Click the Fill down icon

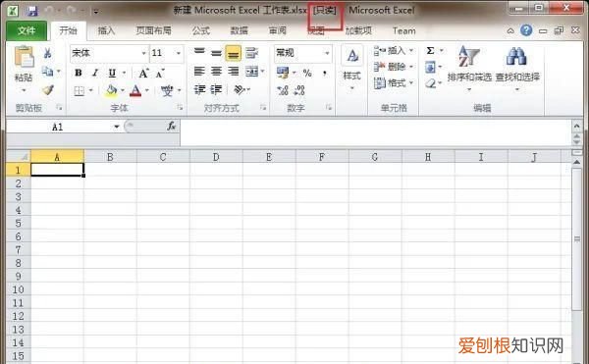(x=431, y=67)
